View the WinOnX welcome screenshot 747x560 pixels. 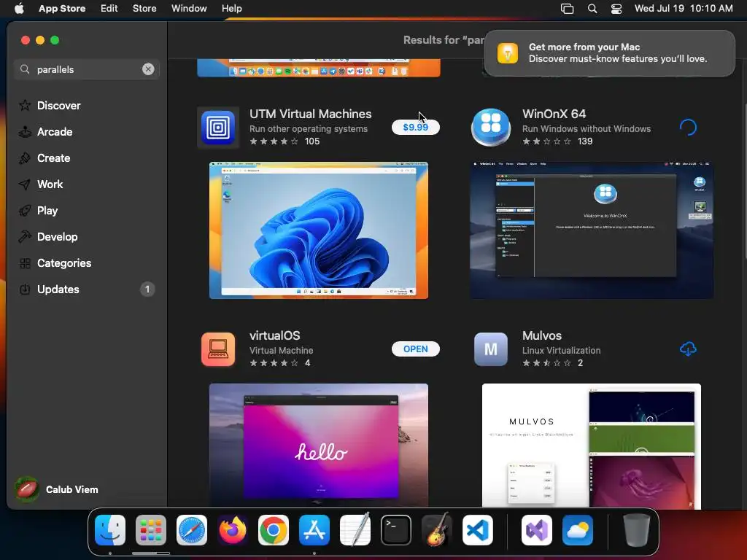click(592, 230)
